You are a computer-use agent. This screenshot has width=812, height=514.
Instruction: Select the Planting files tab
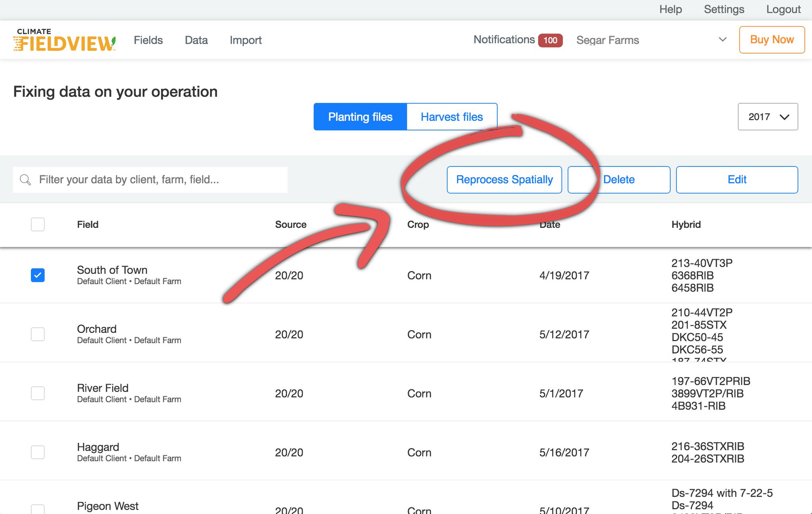360,117
